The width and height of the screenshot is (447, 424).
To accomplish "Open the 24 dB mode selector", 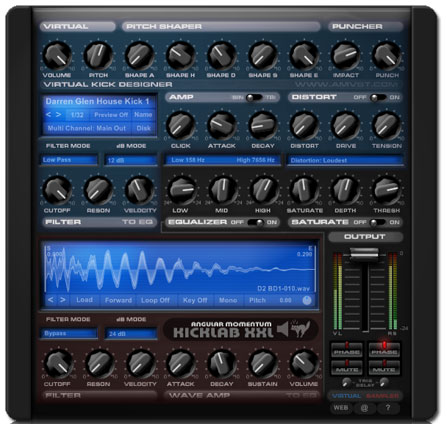I will point(131,334).
